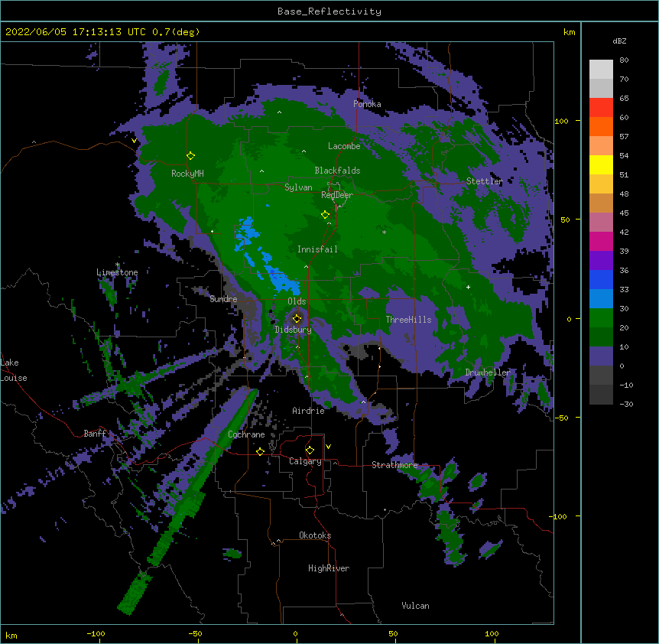The height and width of the screenshot is (644, 659).
Task: Click the yellow diamond marker below Cochrane
Action: [260, 452]
